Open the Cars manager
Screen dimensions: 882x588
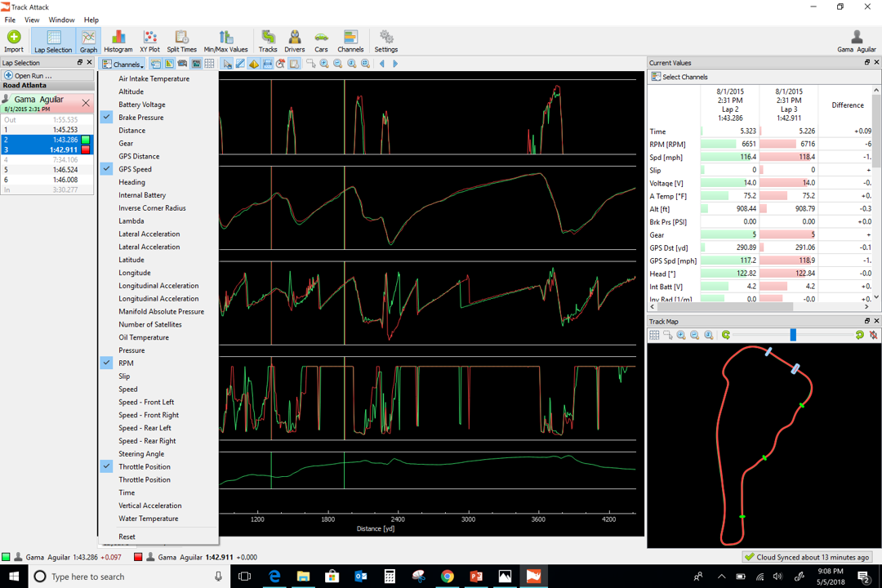(x=321, y=41)
